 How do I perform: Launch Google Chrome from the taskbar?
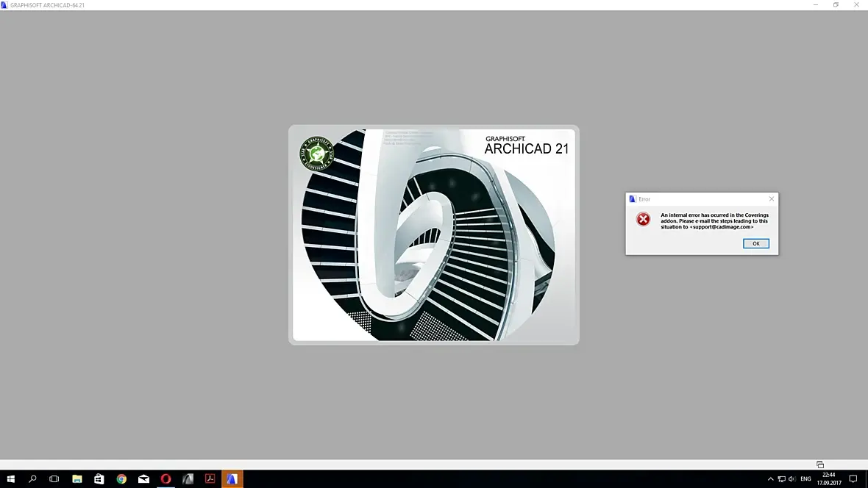pyautogui.click(x=121, y=478)
